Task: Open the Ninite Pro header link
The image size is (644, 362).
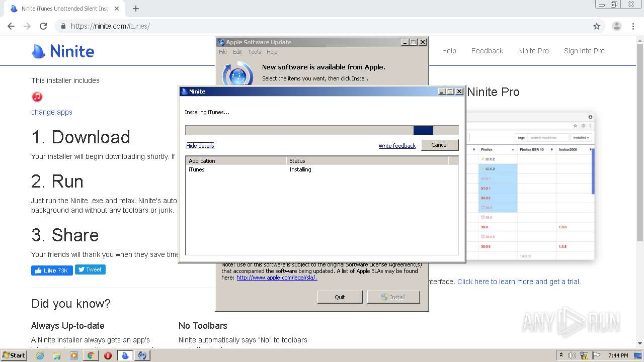Action: [x=533, y=51]
